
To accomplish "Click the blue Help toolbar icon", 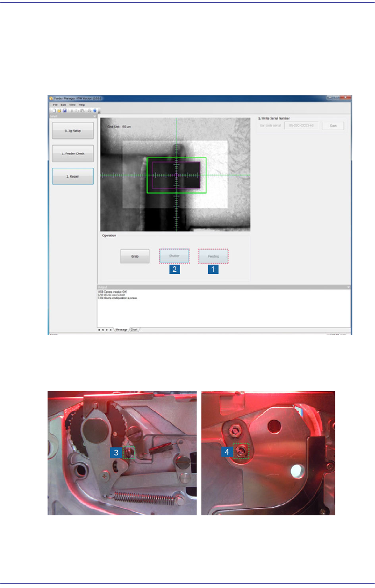I will click(x=95, y=111).
